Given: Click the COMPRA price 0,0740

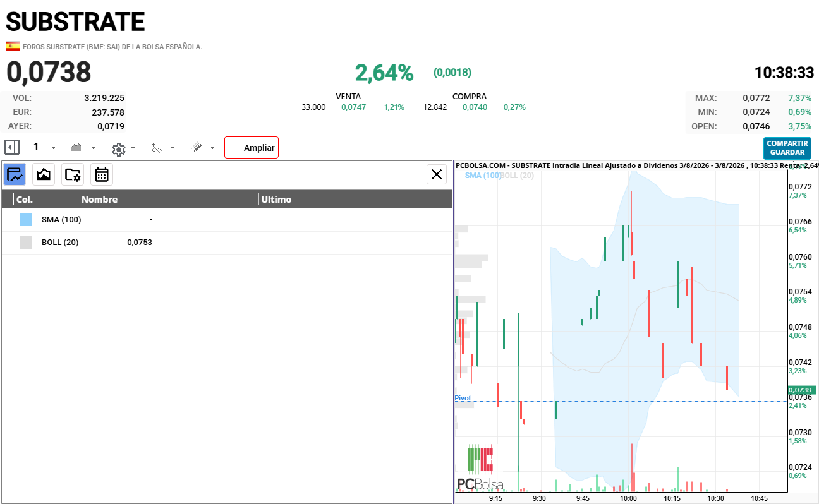Looking at the screenshot, I should click(475, 107).
